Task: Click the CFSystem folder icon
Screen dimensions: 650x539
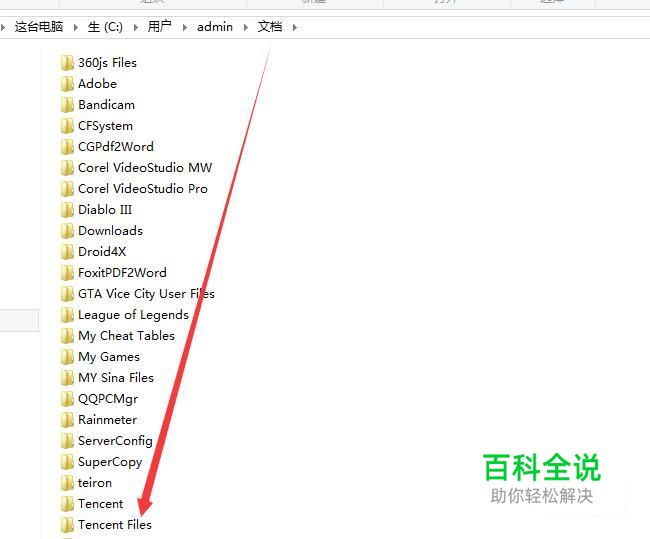Action: pyautogui.click(x=67, y=126)
